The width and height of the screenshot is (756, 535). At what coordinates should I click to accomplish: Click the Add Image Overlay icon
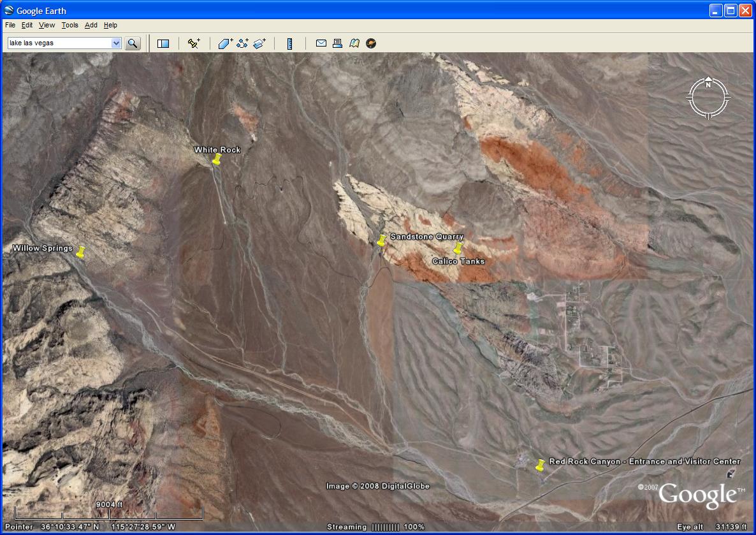click(259, 43)
